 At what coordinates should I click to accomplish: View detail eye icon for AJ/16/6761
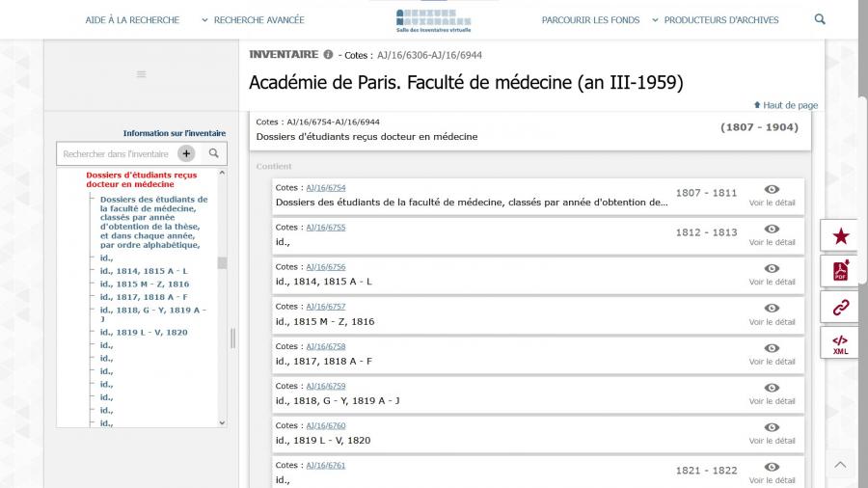tap(772, 467)
